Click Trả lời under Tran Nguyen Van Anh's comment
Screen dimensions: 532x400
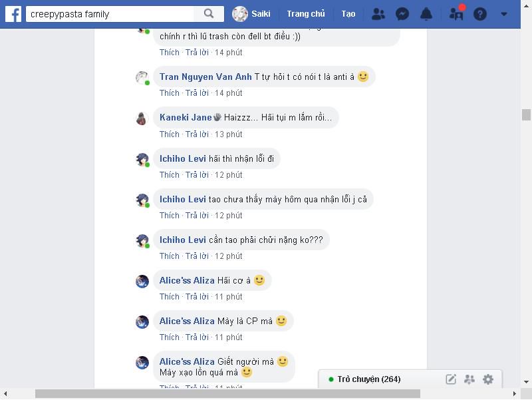pos(197,93)
